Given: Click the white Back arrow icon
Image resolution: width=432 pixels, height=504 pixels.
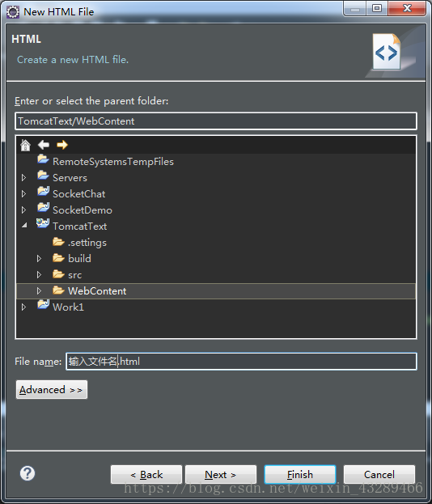Looking at the screenshot, I should point(44,145).
